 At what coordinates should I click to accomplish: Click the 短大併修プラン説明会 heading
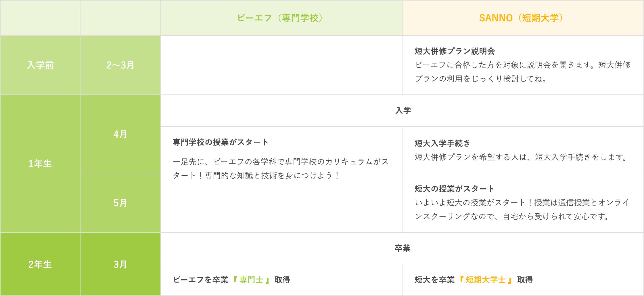coord(455,51)
